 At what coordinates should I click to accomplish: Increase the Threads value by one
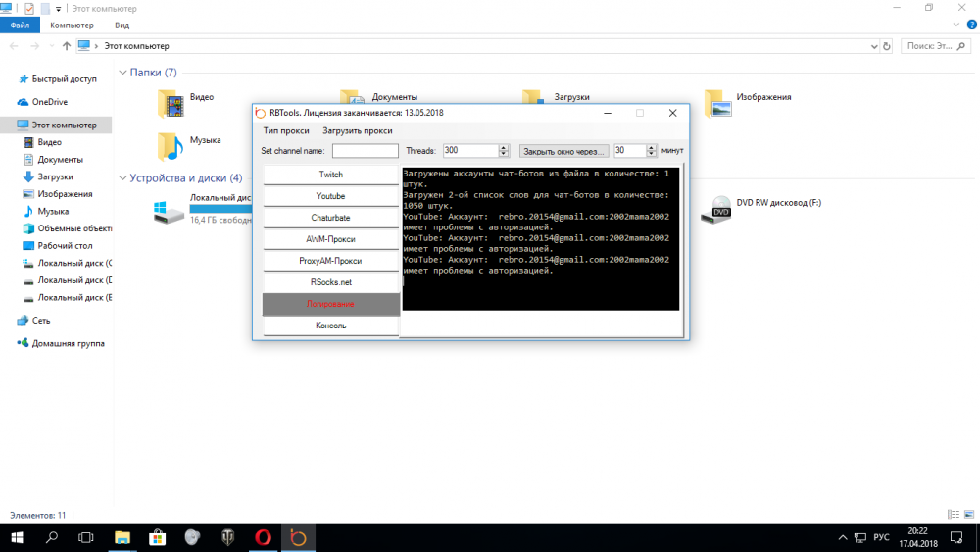tap(504, 148)
